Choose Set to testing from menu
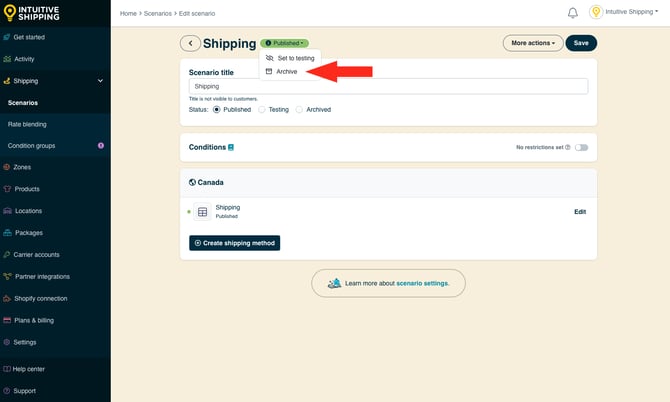The image size is (670, 402). point(290,58)
